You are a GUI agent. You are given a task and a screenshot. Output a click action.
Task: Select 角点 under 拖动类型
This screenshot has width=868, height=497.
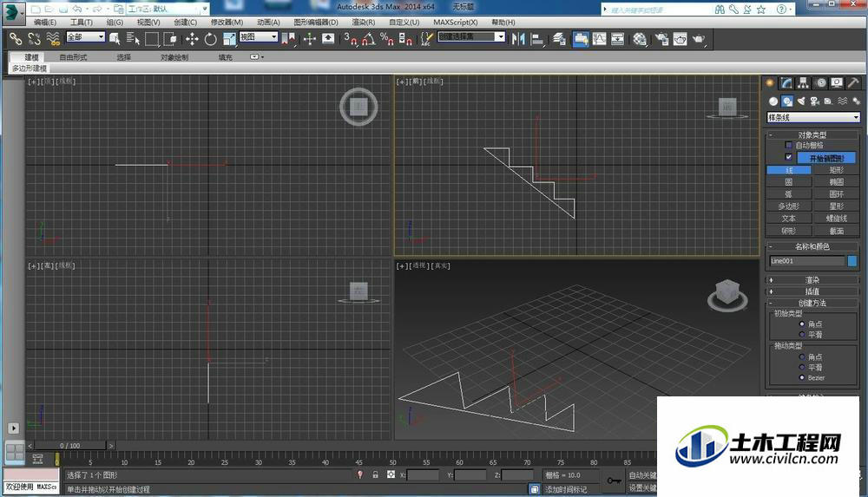(x=801, y=357)
